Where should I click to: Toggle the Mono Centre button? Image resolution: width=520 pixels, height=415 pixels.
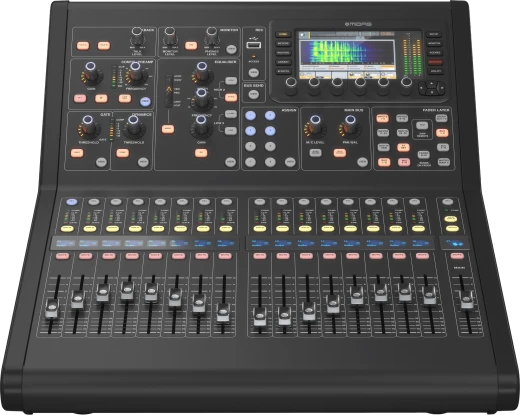point(315,153)
